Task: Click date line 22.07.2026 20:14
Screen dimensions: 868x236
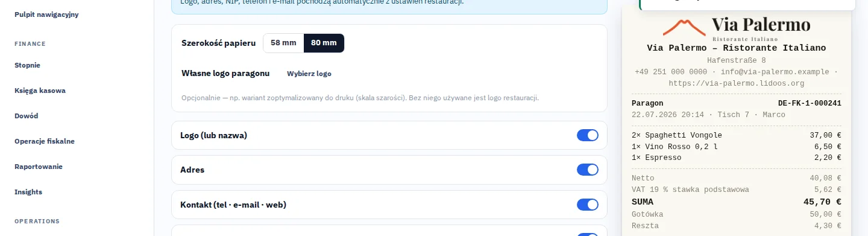Action: coord(709,115)
